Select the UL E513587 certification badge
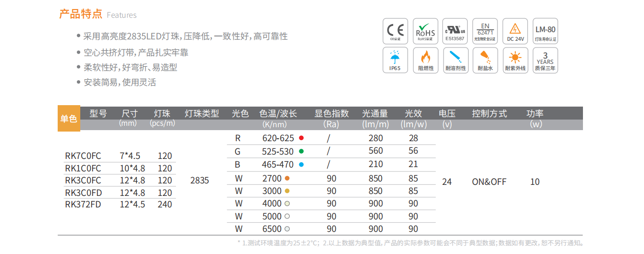This screenshot has width=644, height=254. (455, 32)
